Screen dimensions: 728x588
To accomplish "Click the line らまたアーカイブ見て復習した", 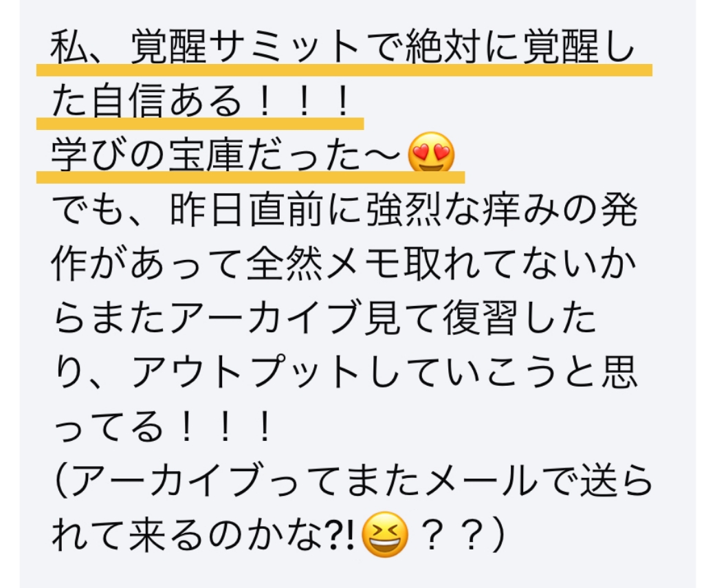I will pyautogui.click(x=325, y=318).
